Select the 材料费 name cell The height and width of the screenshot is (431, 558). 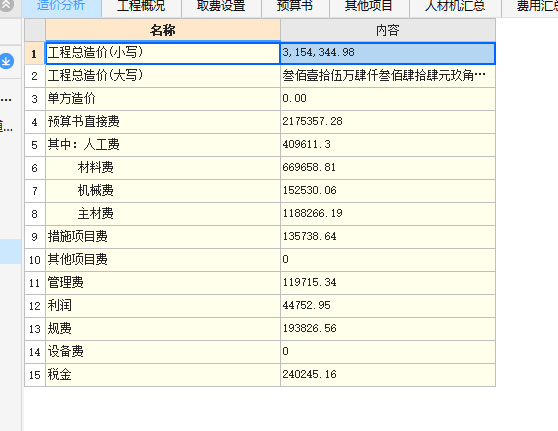pyautogui.click(x=163, y=168)
